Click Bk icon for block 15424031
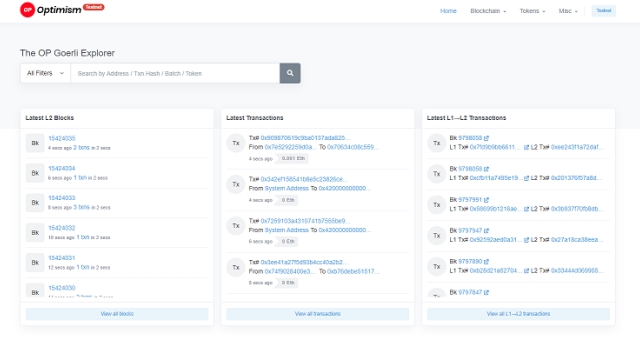 click(35, 263)
